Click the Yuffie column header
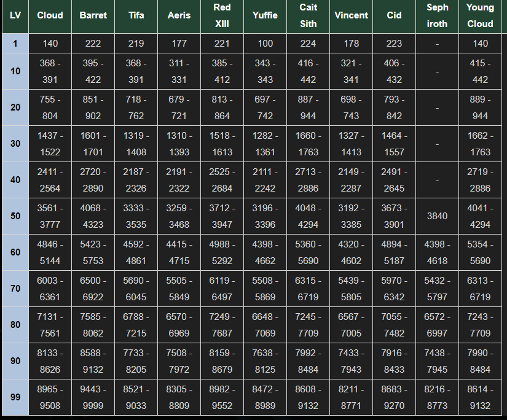The image size is (507, 420). [x=265, y=15]
